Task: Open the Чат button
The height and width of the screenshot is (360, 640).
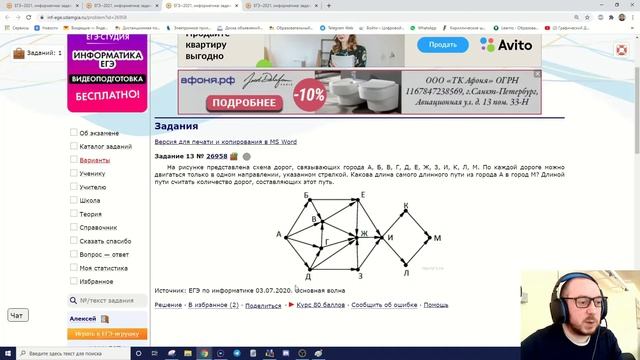Action: point(18,315)
